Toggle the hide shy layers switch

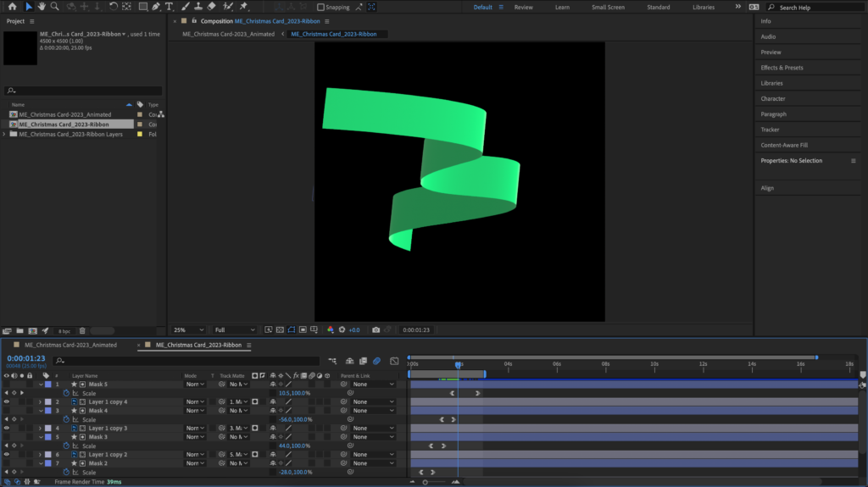pyautogui.click(x=349, y=361)
